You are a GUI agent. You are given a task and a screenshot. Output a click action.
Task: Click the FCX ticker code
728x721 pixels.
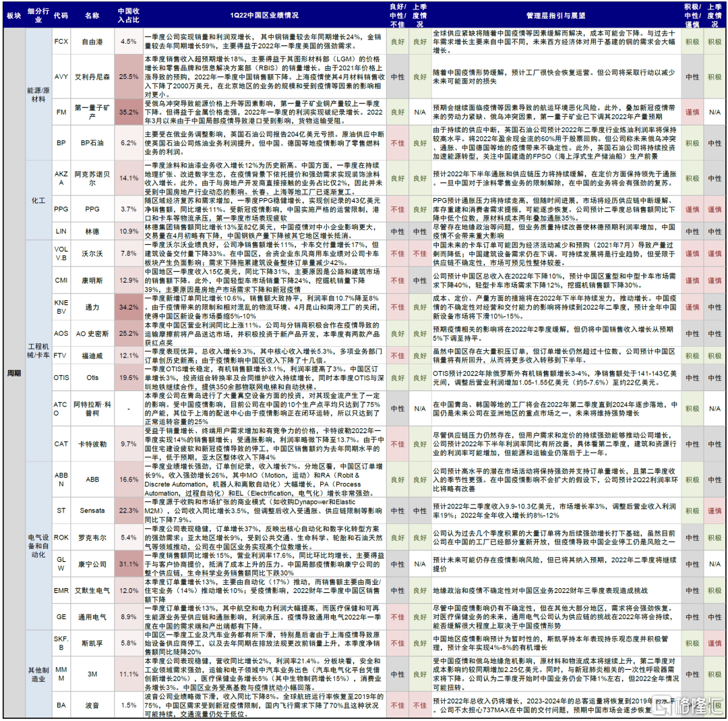tap(61, 41)
